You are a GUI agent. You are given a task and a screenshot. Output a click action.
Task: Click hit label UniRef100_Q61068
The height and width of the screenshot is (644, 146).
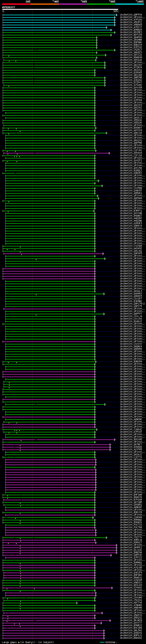coord(131,75)
